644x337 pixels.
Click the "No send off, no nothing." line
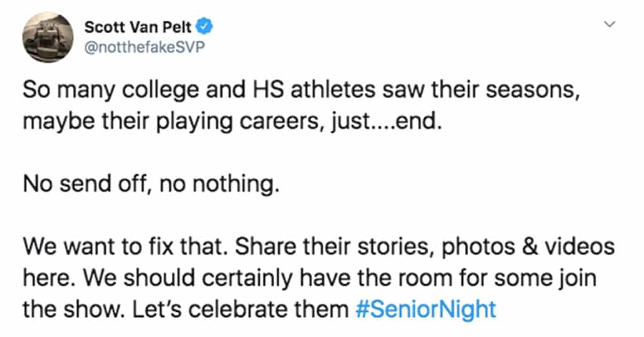pyautogui.click(x=151, y=184)
